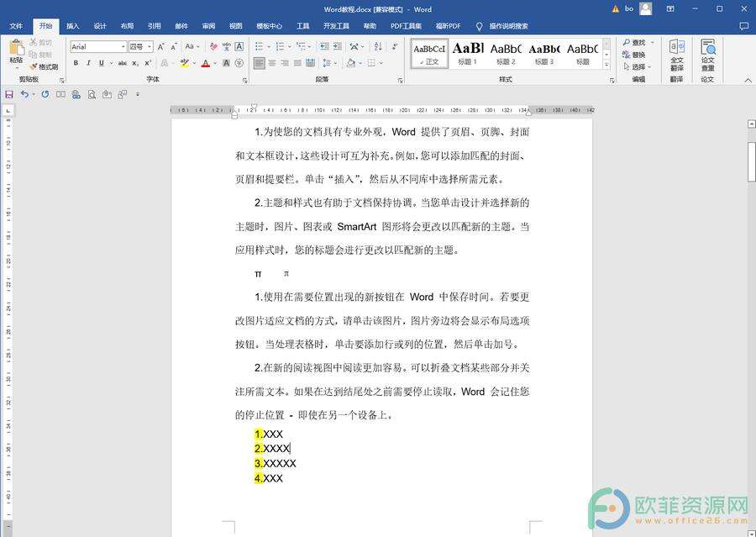Click the Paste (粘贴) clipboard icon

pyautogui.click(x=16, y=47)
